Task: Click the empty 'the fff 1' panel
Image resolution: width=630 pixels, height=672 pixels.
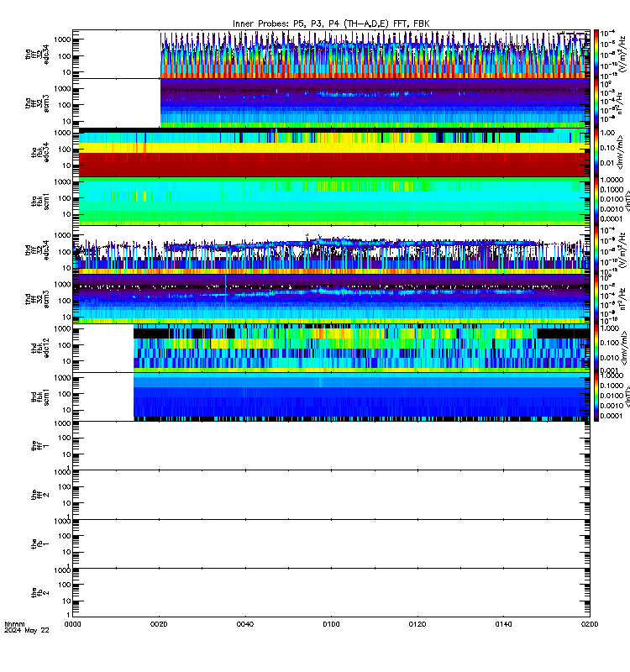Action: point(331,446)
